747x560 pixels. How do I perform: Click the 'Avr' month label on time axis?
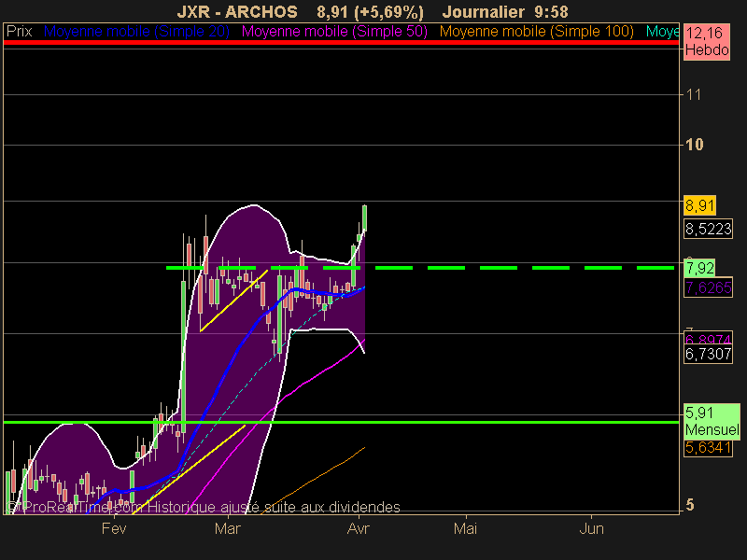[359, 528]
